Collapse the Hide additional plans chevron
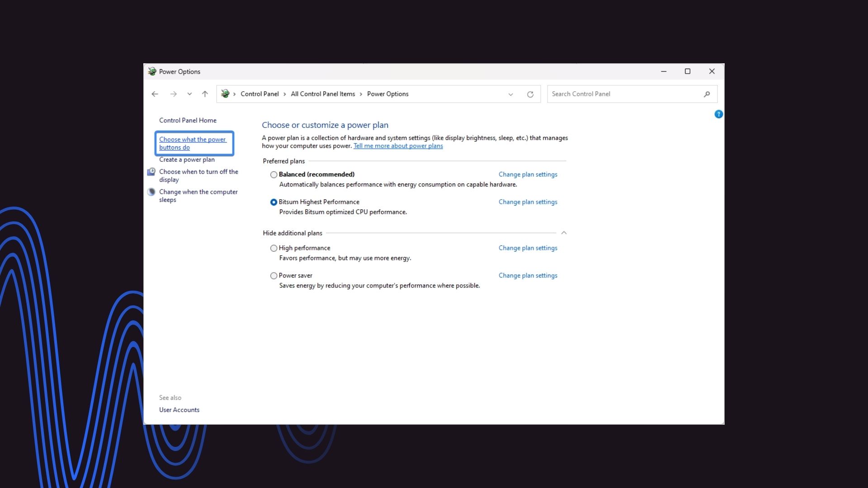The image size is (868, 488). [564, 233]
